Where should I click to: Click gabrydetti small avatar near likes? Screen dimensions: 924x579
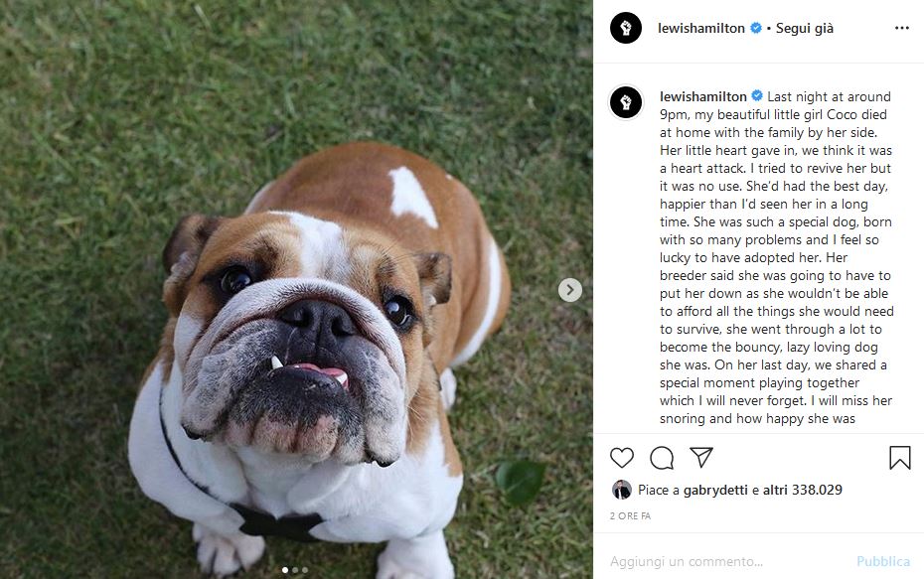click(x=621, y=490)
